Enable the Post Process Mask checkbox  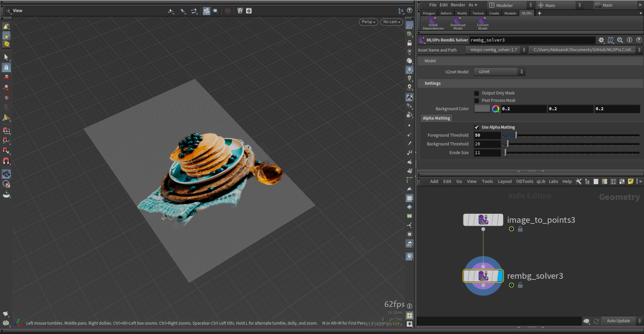point(477,101)
